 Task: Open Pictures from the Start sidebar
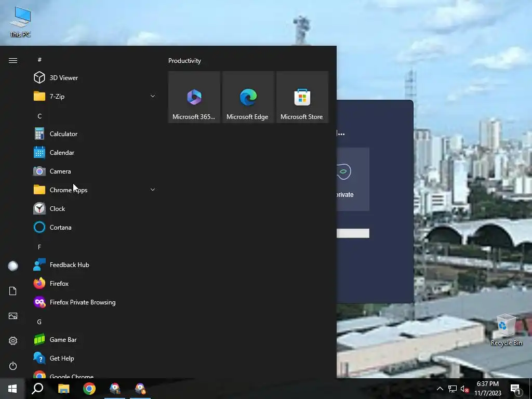tap(13, 316)
